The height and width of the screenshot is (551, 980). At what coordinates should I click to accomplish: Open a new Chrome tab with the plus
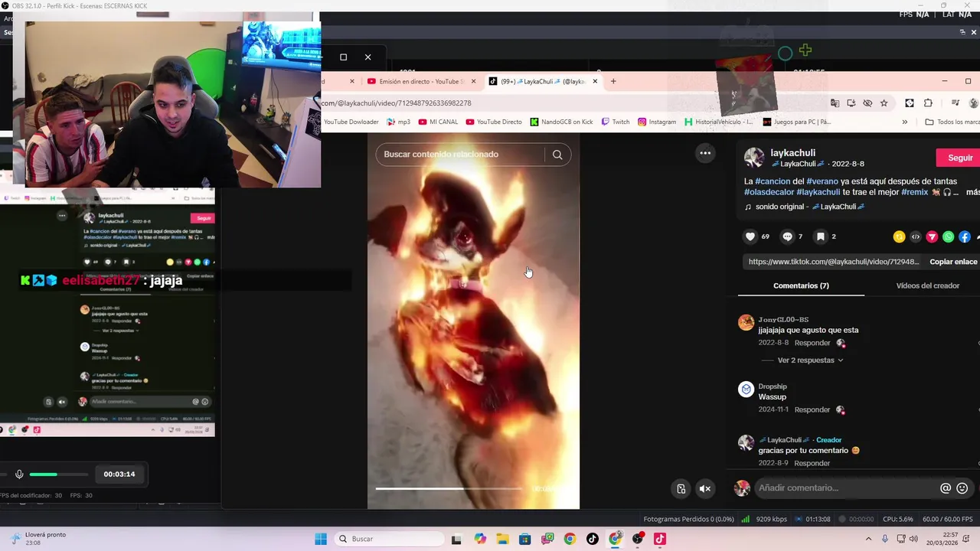coord(613,81)
